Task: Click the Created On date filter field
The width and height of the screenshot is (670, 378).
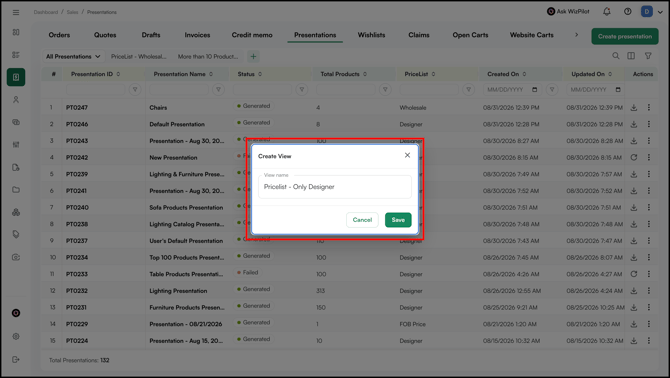Action: tap(511, 90)
